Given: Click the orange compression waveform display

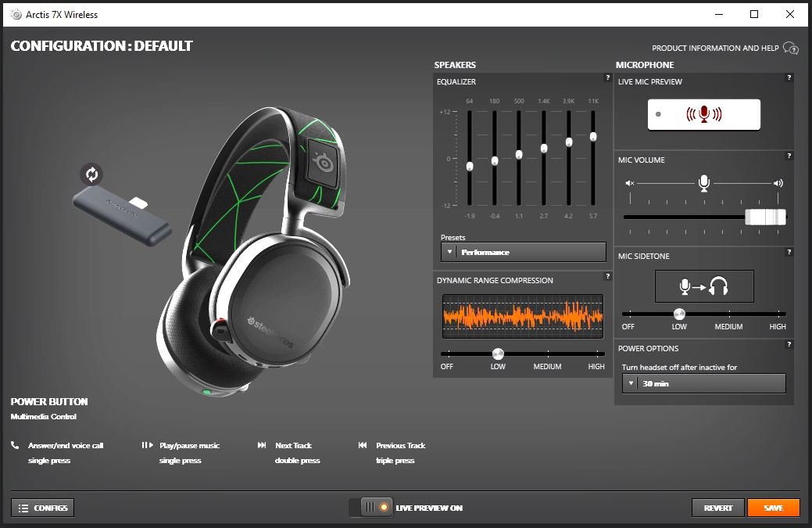Looking at the screenshot, I should click(x=523, y=316).
